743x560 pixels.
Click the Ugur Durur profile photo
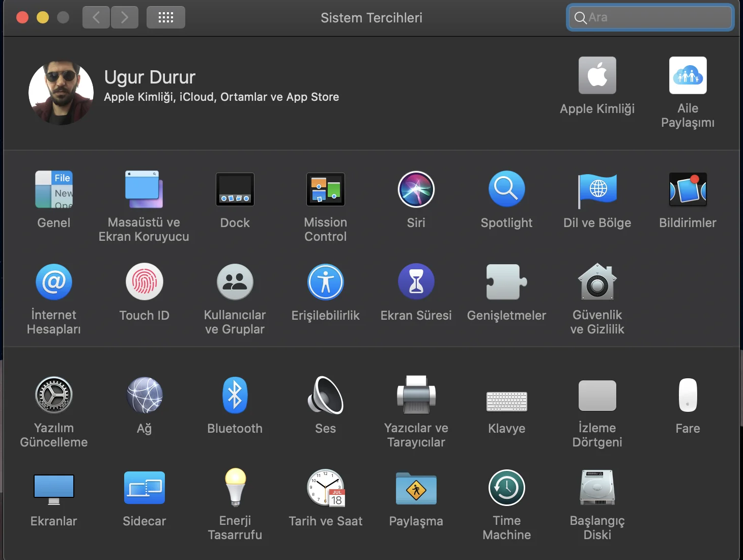(x=61, y=93)
